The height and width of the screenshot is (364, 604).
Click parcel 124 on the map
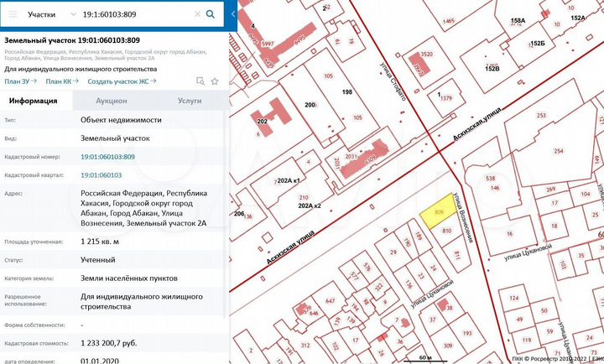tap(514, 298)
